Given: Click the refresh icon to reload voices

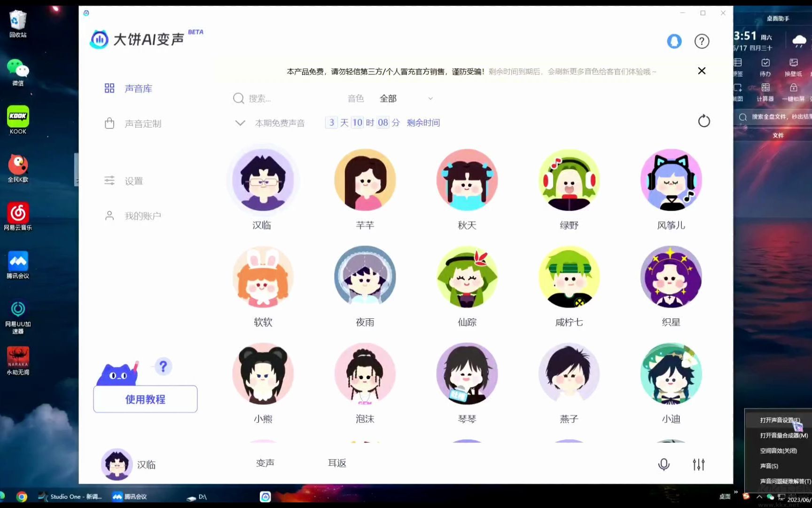Looking at the screenshot, I should point(704,121).
